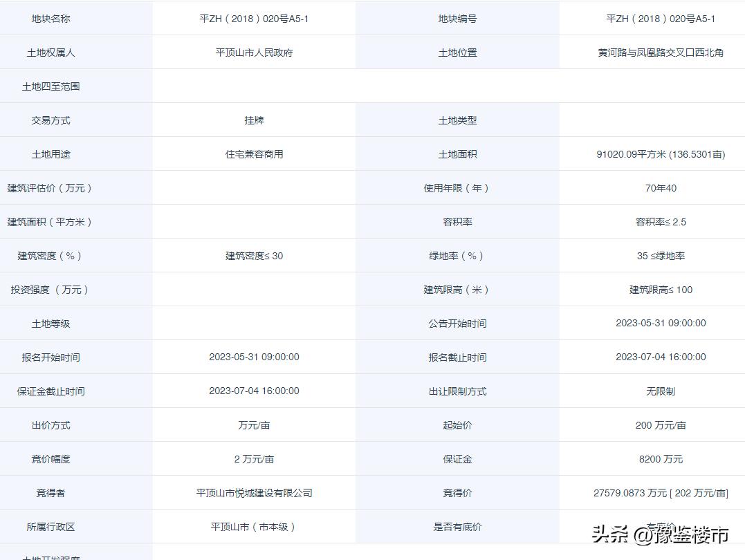
Task: Click the 是否有底价 label
Action: [457, 528]
